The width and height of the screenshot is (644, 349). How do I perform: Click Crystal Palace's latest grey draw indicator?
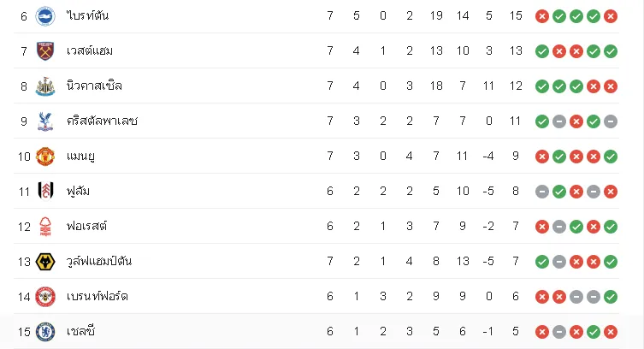tap(611, 121)
